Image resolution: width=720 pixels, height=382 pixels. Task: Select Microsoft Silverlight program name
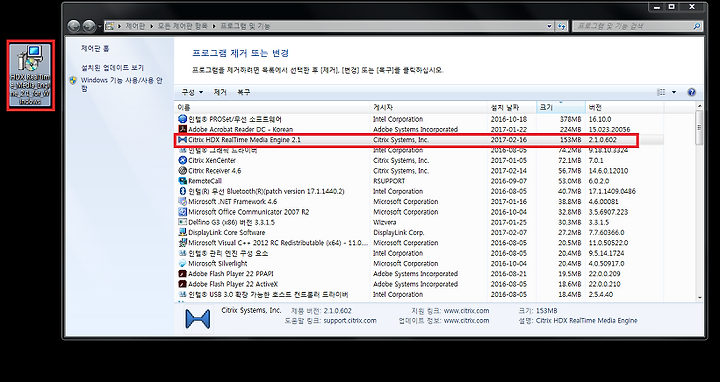pyautogui.click(x=218, y=264)
